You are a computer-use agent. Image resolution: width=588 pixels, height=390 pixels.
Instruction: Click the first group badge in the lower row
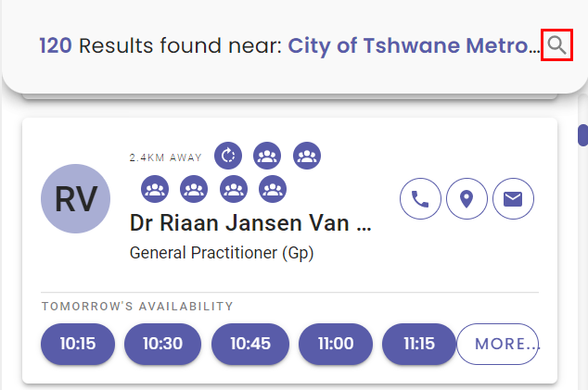click(x=154, y=189)
